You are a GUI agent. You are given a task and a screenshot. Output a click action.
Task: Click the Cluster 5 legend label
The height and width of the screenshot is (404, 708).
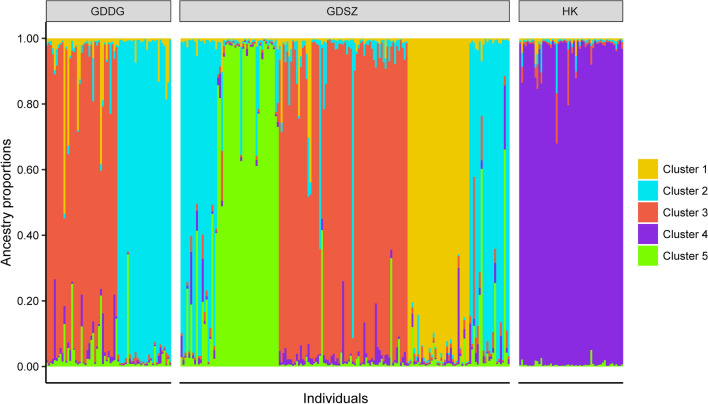click(685, 256)
